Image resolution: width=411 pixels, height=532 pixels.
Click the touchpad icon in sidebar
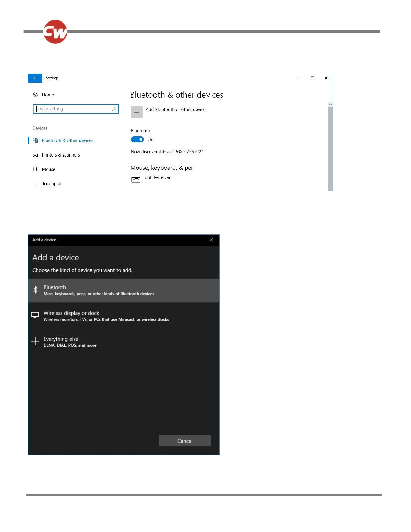tap(35, 184)
